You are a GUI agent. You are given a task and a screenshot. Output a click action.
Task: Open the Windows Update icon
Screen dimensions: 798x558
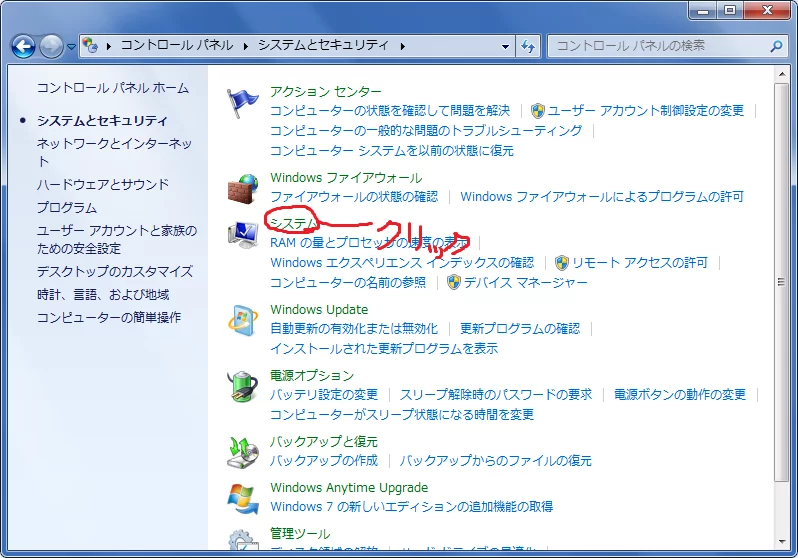tap(243, 320)
